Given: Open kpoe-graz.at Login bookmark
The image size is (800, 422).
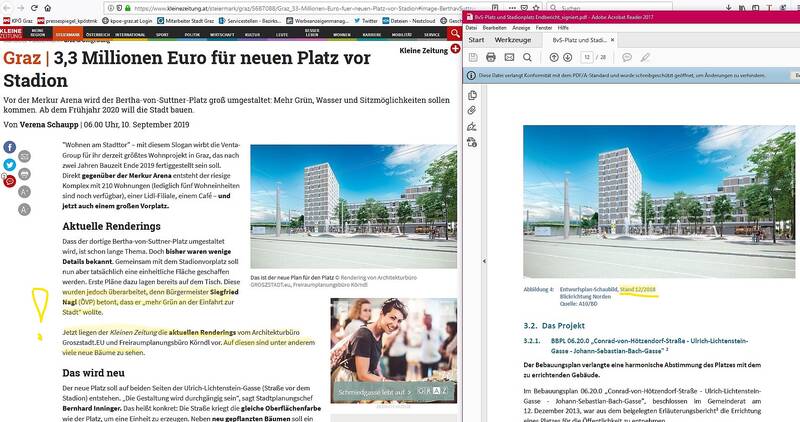Looking at the screenshot, I should pos(127,21).
